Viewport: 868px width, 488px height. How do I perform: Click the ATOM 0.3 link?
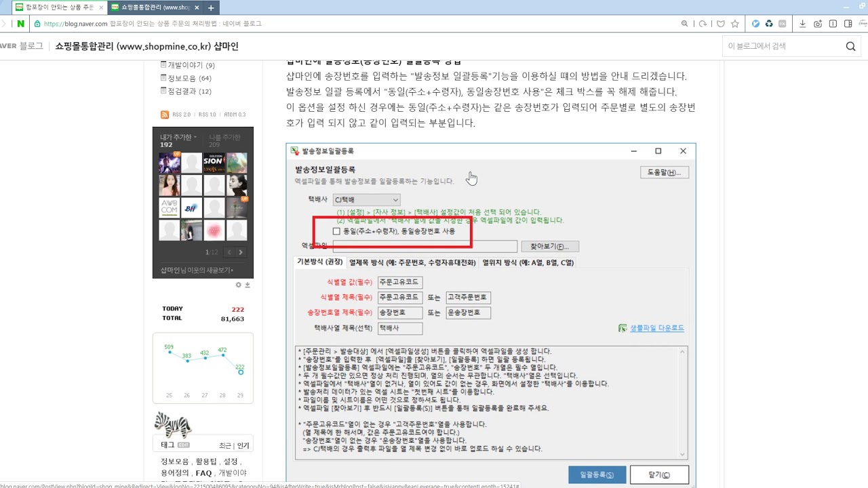click(235, 115)
